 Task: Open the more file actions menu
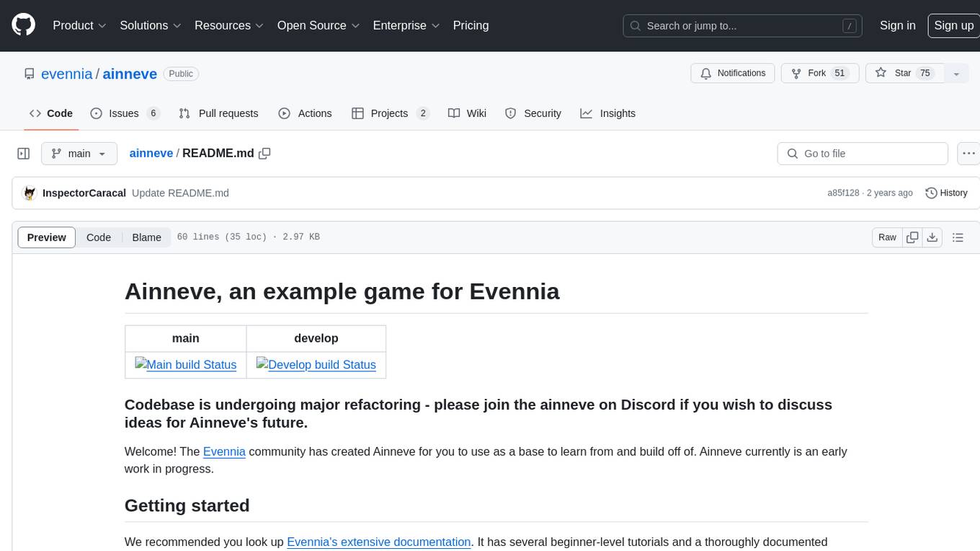pyautogui.click(x=968, y=154)
